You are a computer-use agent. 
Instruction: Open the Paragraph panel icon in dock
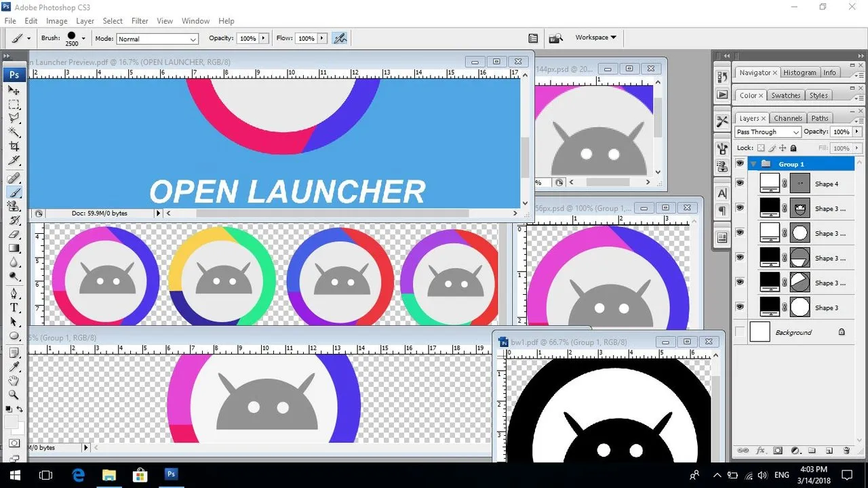point(722,211)
